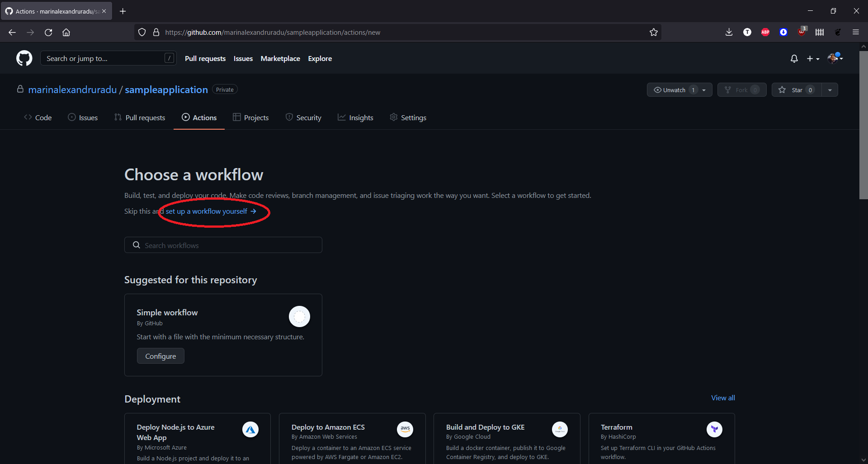Open the browser downloads panel
The height and width of the screenshot is (464, 868).
729,32
